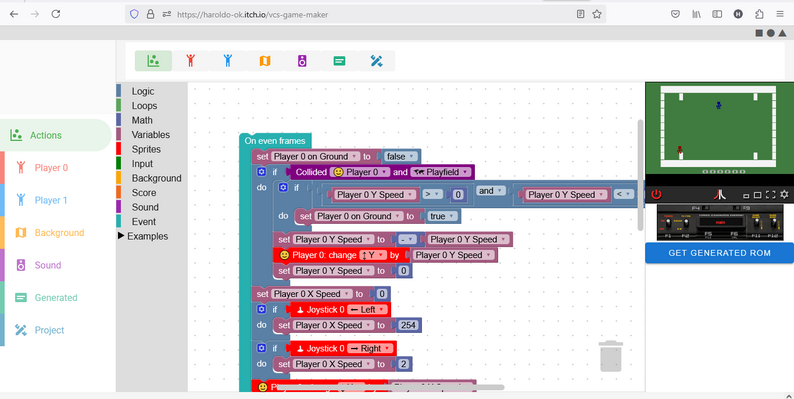Set emulator to the medium screen size
794x399 pixels.
click(758, 195)
